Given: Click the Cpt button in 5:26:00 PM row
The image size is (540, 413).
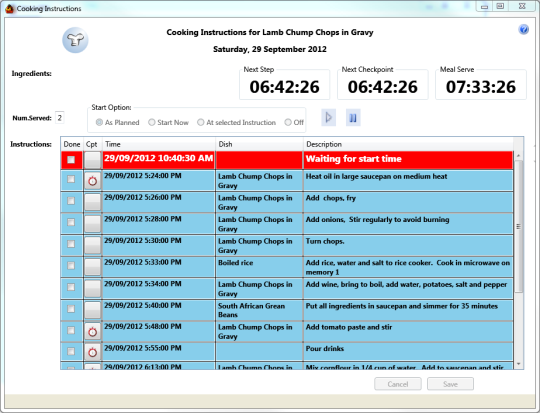Looking at the screenshot, I should [93, 202].
